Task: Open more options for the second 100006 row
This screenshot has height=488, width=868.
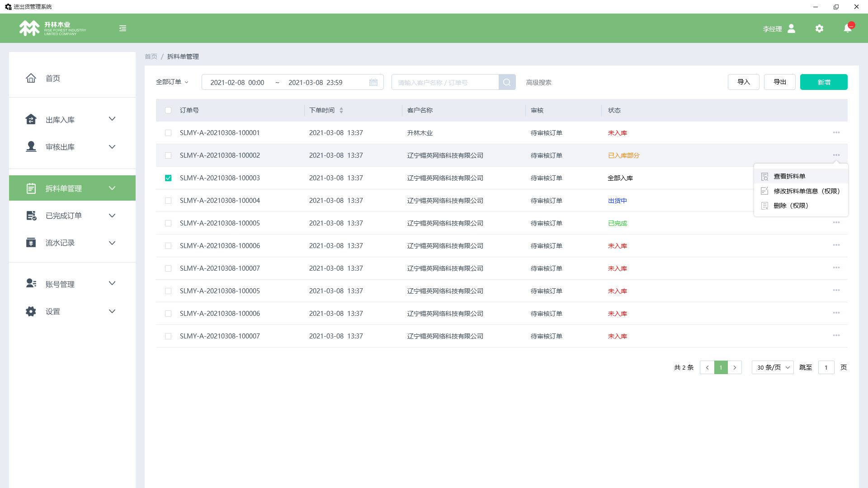Action: tap(836, 313)
